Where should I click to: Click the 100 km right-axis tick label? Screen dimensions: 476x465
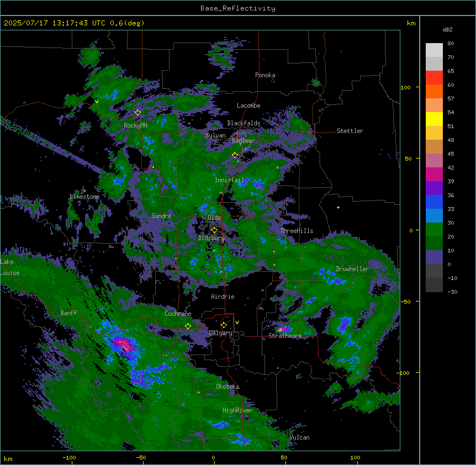click(405, 87)
